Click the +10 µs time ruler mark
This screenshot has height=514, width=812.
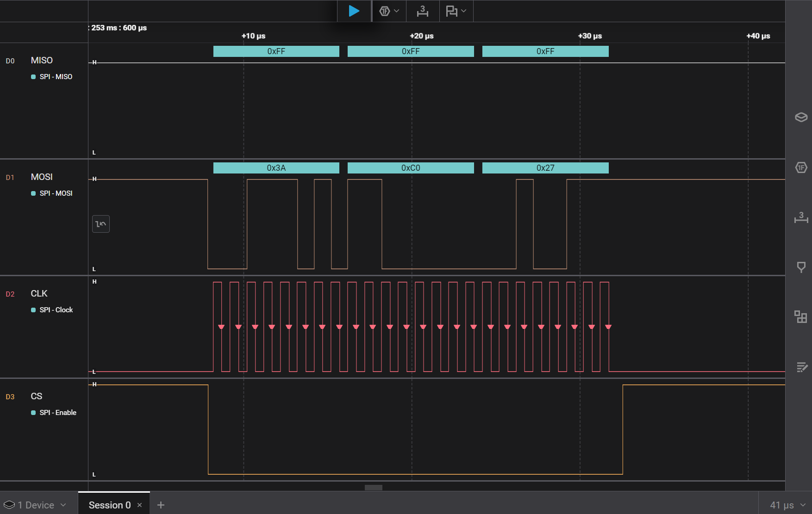point(253,36)
